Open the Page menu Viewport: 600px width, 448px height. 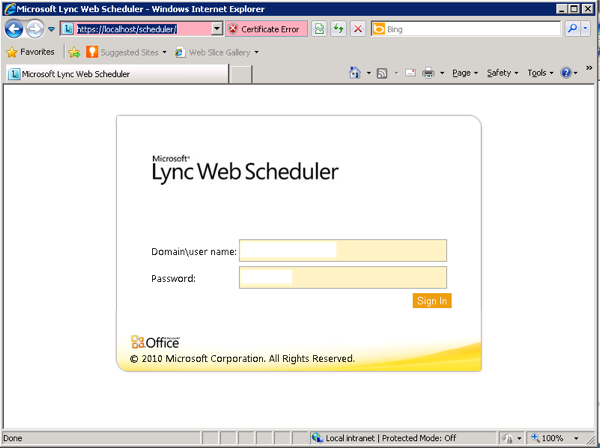[465, 73]
